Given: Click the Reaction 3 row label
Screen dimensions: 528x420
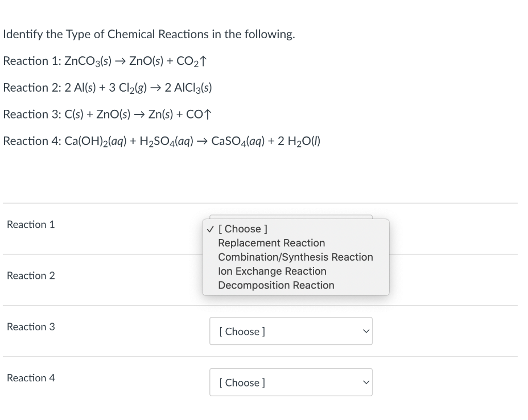Looking at the screenshot, I should (30, 327).
